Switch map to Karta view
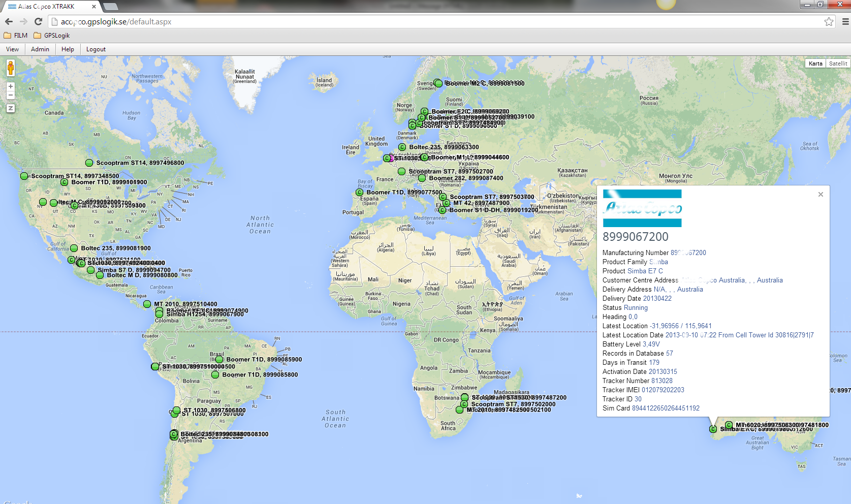Viewport: 851px width, 504px height. [815, 64]
